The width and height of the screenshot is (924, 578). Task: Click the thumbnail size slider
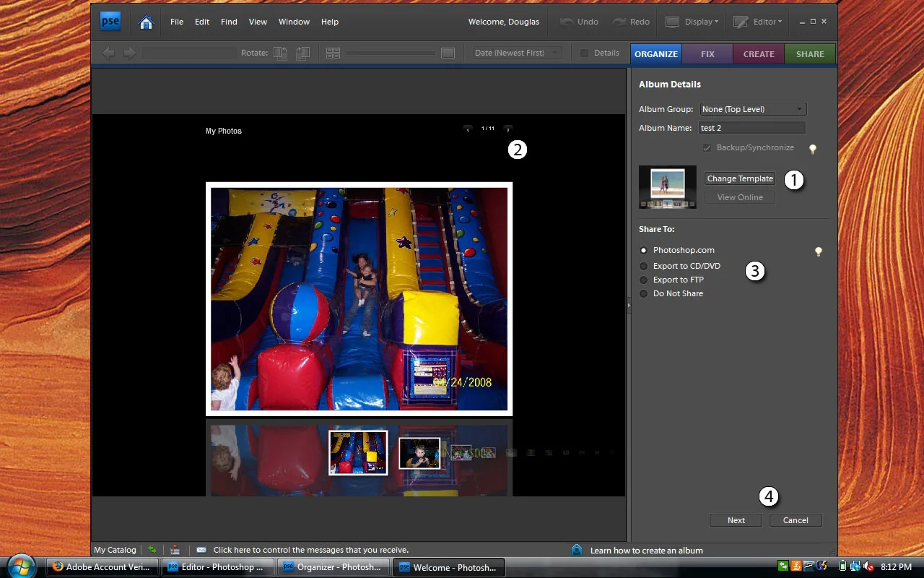391,53
